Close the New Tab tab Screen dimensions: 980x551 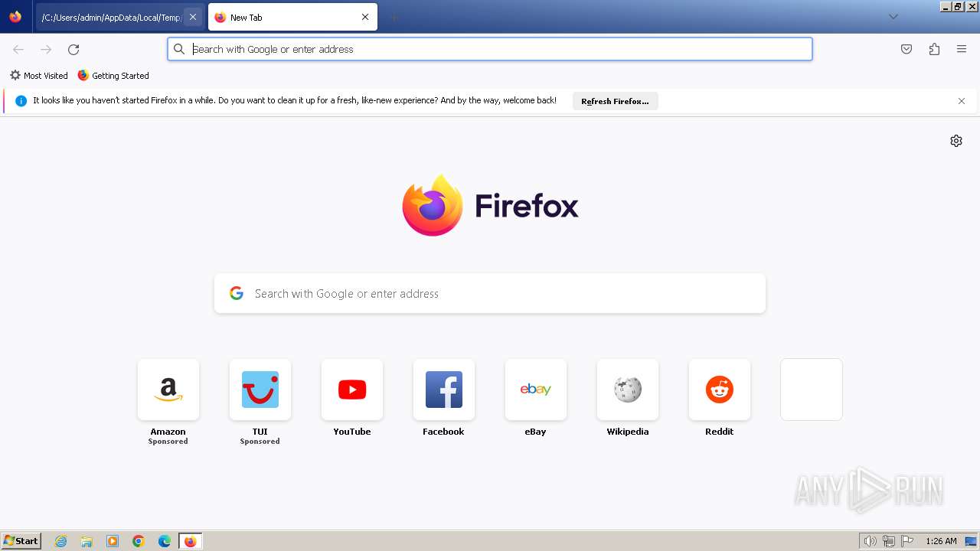click(365, 17)
